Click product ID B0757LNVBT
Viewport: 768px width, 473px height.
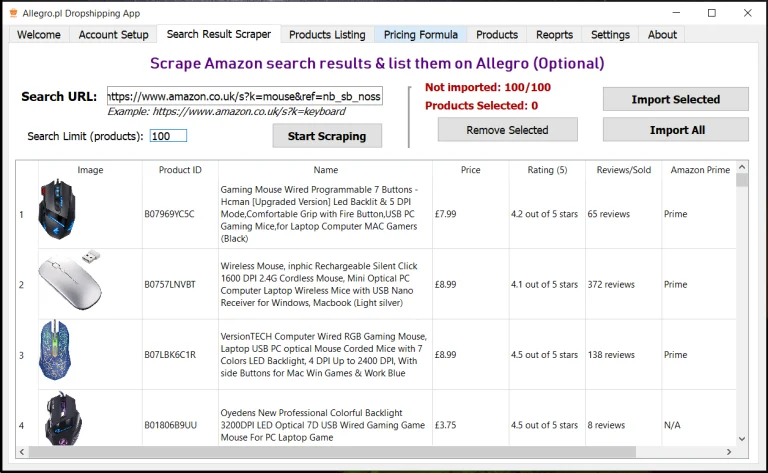pos(170,284)
